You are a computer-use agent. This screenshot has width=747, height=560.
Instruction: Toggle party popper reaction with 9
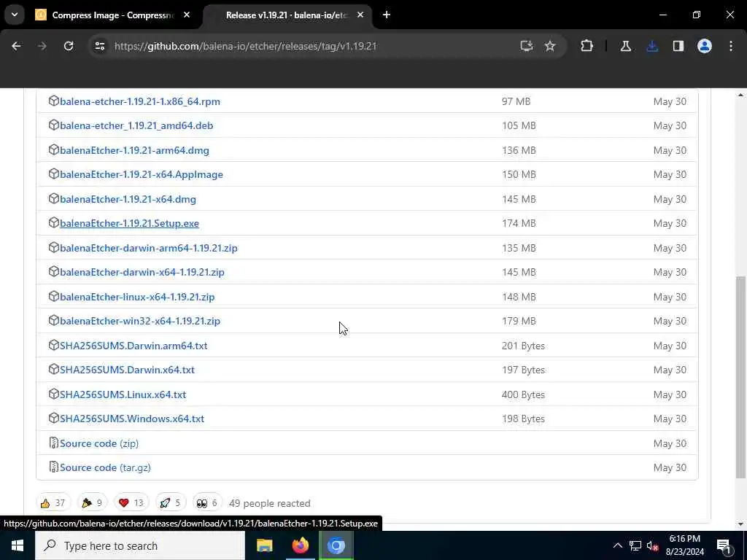(93, 503)
